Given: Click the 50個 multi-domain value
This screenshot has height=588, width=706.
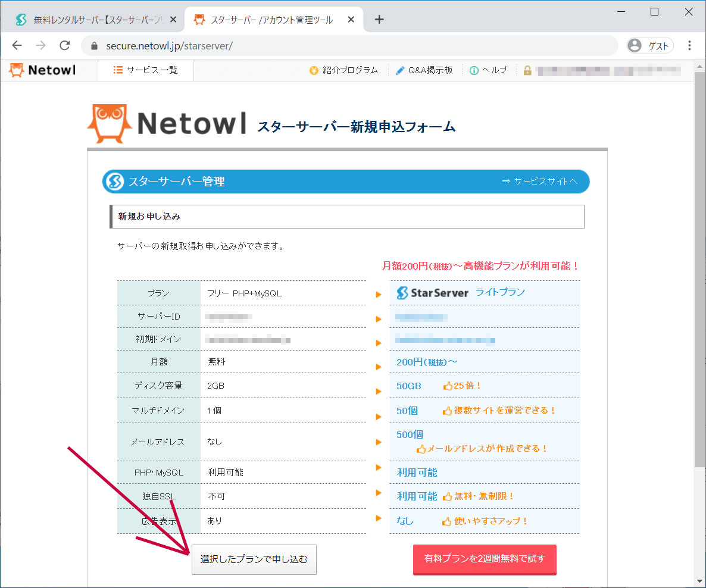Looking at the screenshot, I should [407, 411].
